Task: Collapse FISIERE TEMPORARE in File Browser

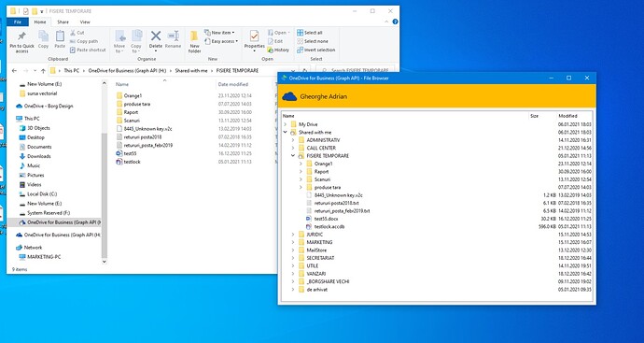Action: tap(293, 156)
